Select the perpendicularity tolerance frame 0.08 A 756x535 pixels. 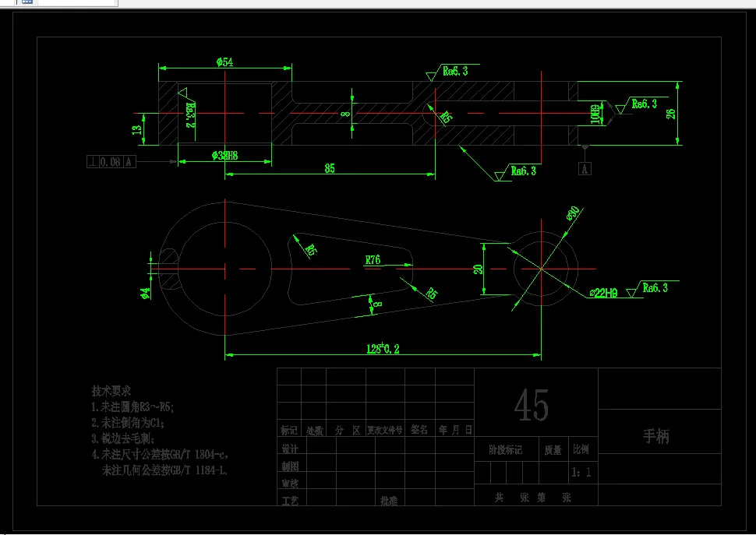click(111, 161)
